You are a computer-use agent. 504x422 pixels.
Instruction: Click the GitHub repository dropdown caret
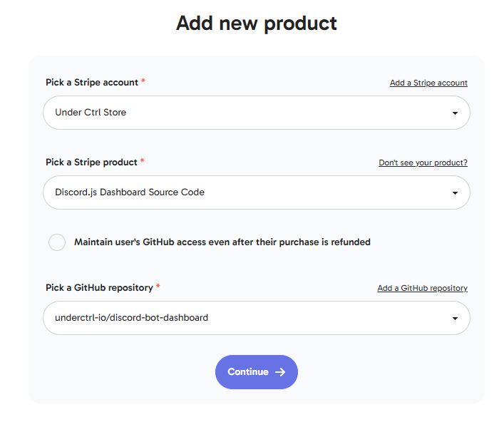[455, 319]
